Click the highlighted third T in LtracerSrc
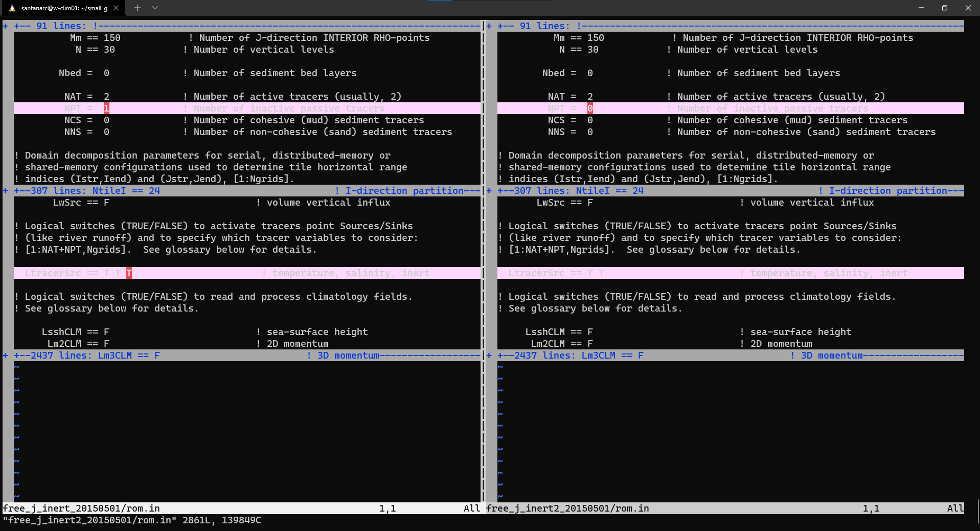The image size is (980, 531). click(129, 273)
